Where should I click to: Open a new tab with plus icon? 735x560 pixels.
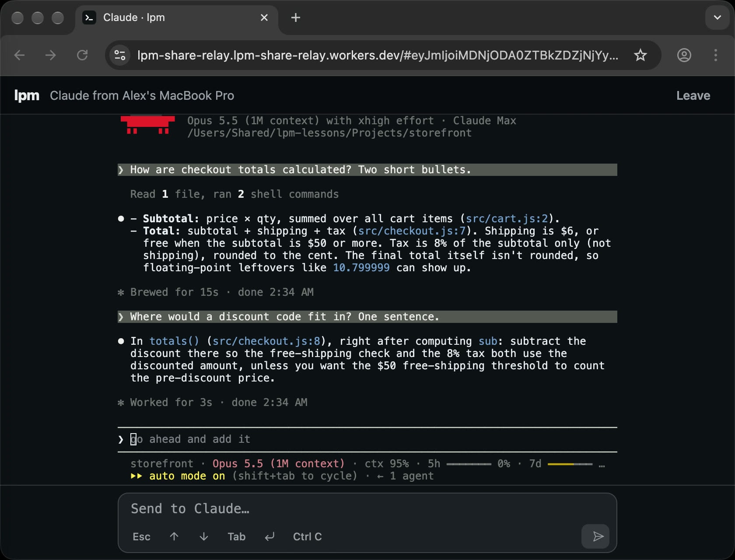296,17
